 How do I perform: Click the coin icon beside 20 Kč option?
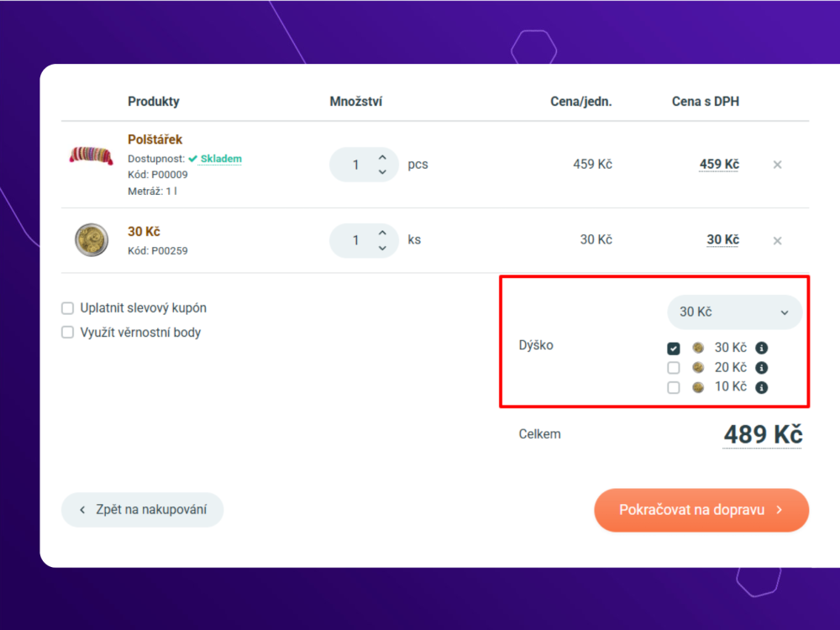(698, 368)
